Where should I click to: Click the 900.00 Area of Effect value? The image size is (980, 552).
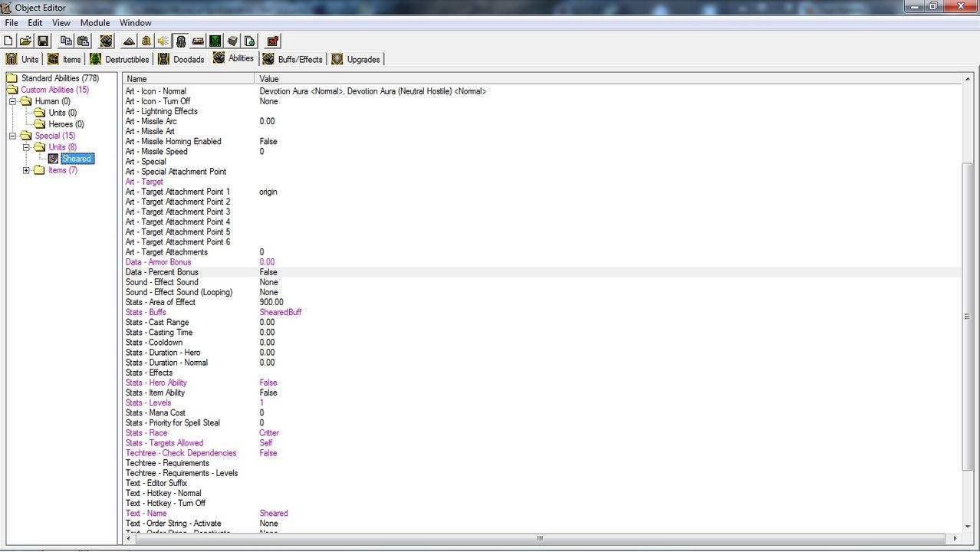pos(271,302)
